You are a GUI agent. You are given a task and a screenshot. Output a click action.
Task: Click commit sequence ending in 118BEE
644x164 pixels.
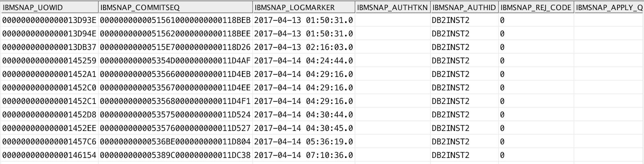[x=175, y=34]
